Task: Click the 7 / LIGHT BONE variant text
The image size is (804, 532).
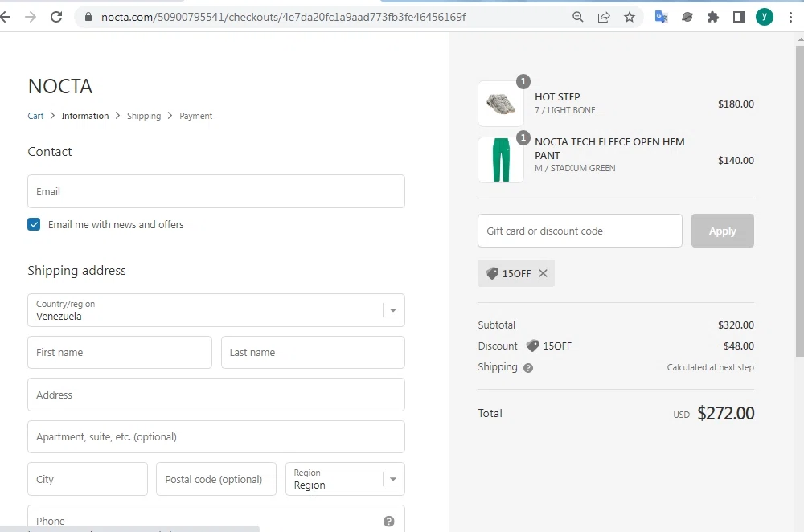Action: [x=565, y=110]
